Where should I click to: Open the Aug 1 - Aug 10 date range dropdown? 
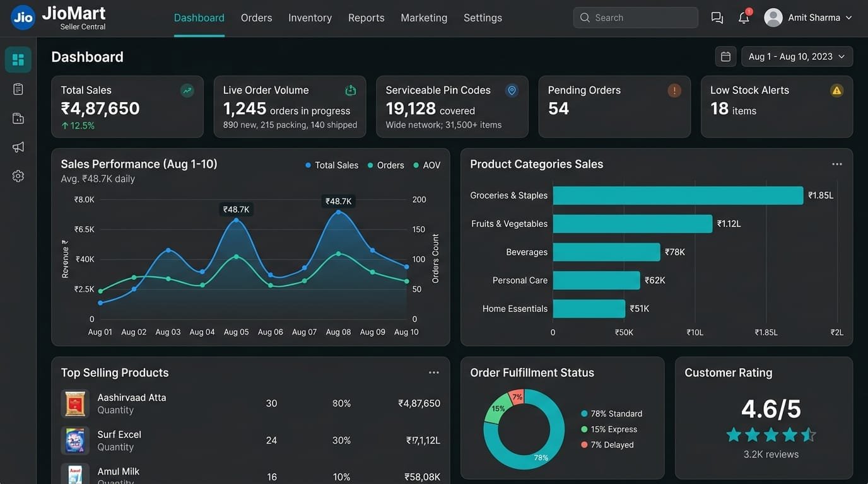[x=797, y=57]
